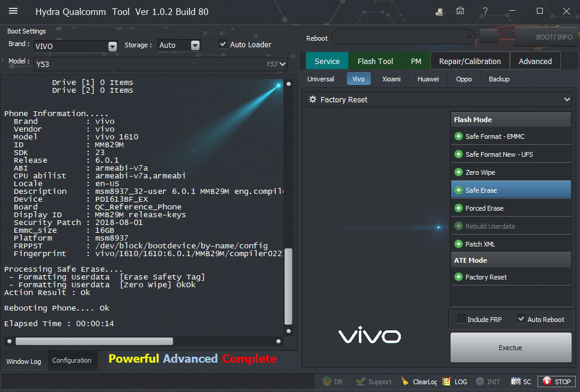Switch to the Advanced tab

point(535,61)
